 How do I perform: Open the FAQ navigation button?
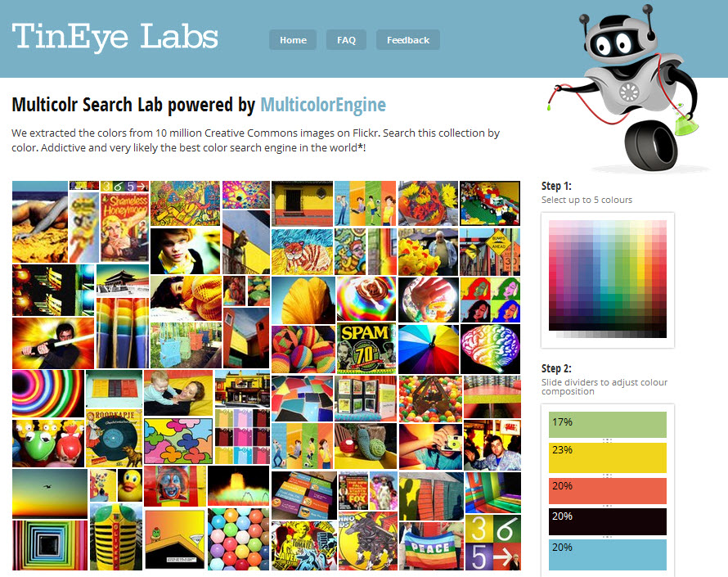coord(346,40)
